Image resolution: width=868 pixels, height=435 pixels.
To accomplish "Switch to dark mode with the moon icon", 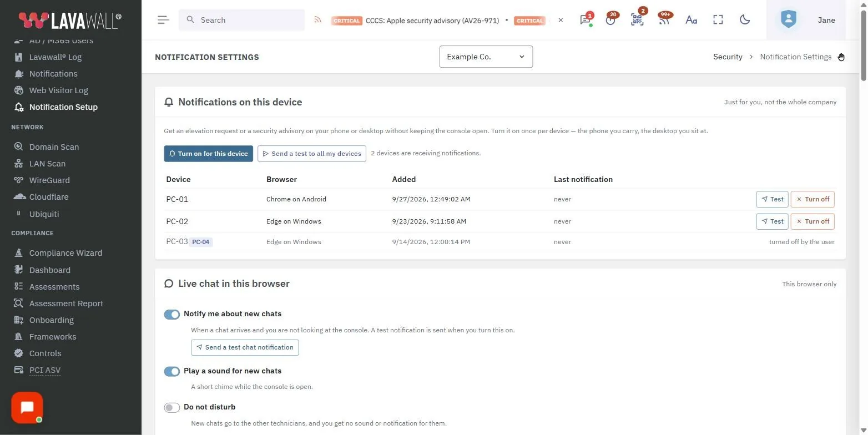I will click(745, 20).
